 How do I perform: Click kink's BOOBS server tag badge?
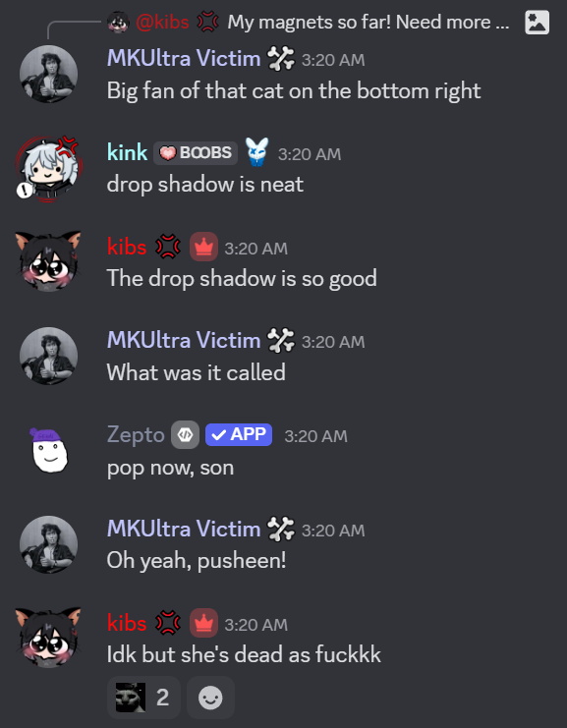point(196,152)
